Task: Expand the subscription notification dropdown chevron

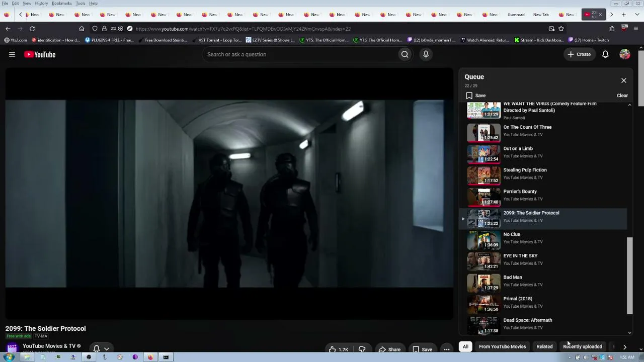Action: click(x=106, y=349)
